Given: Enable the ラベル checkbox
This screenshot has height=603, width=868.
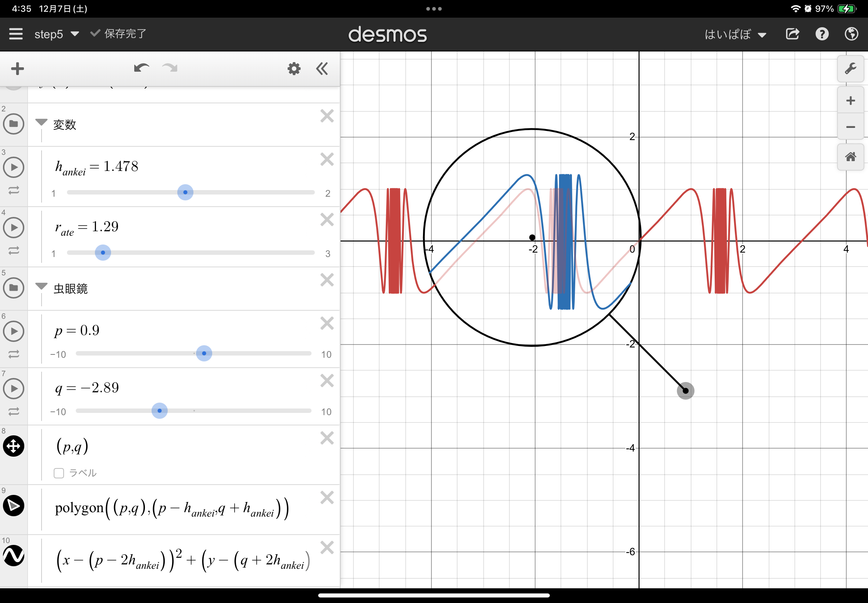Looking at the screenshot, I should pos(59,473).
